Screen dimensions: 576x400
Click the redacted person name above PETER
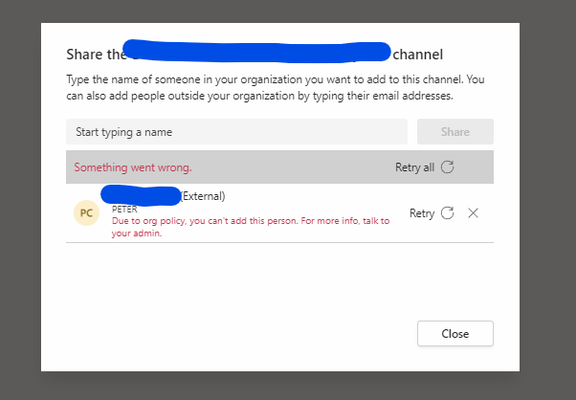141,196
